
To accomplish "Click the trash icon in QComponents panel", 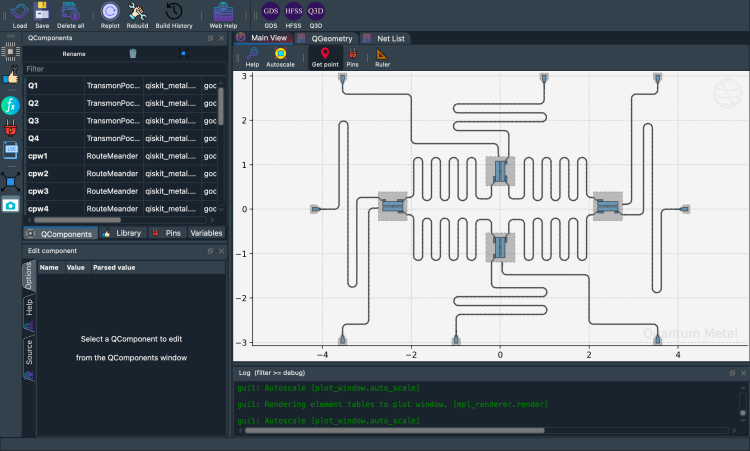I will point(133,54).
